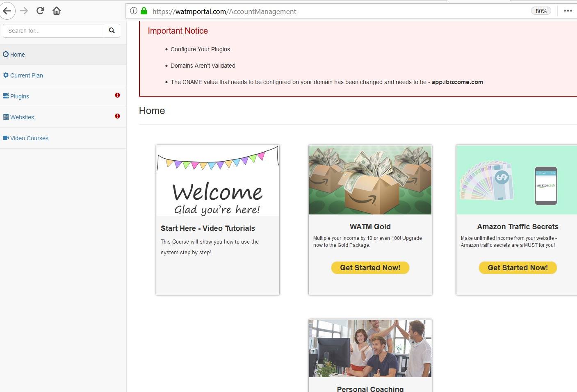This screenshot has width=577, height=392.
Task: Click the Home page heading
Action: click(152, 111)
